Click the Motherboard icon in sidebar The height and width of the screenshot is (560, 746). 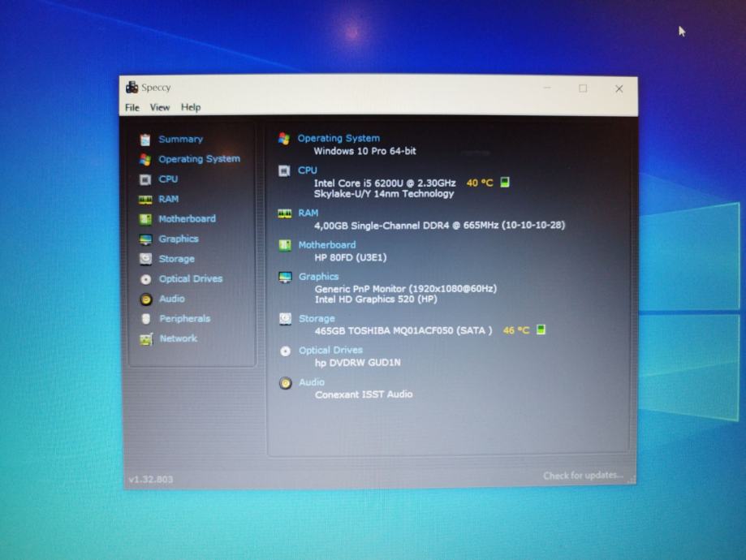tap(145, 219)
